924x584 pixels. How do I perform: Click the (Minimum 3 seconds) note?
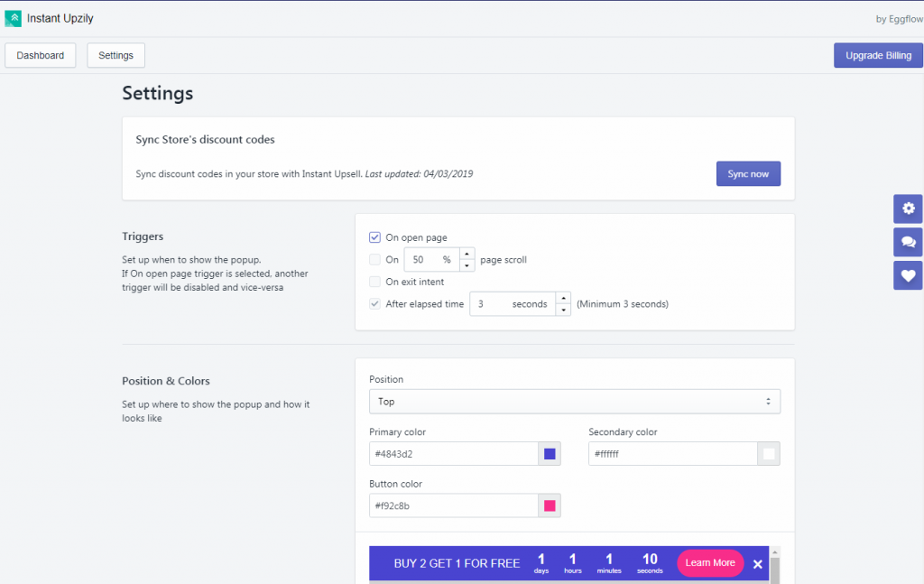(623, 304)
